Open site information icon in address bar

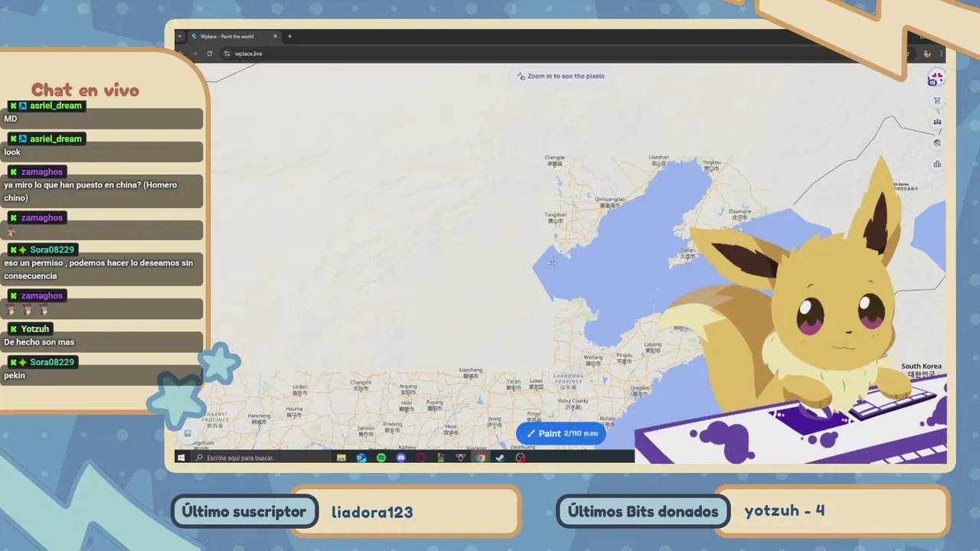227,54
